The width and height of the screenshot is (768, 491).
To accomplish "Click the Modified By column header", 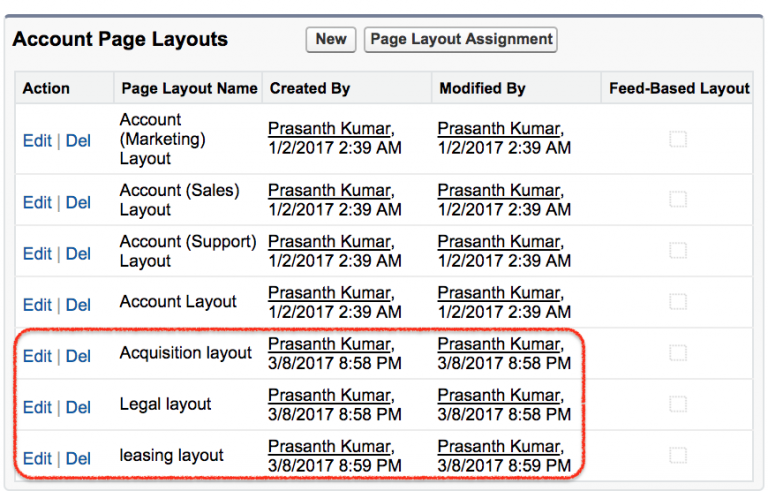I will coord(482,88).
